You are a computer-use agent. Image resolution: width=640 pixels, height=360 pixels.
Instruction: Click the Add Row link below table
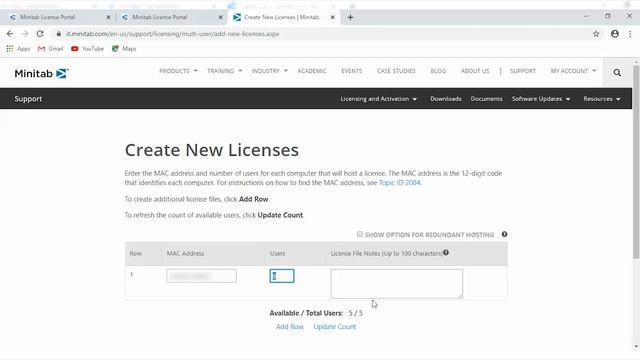(x=289, y=327)
